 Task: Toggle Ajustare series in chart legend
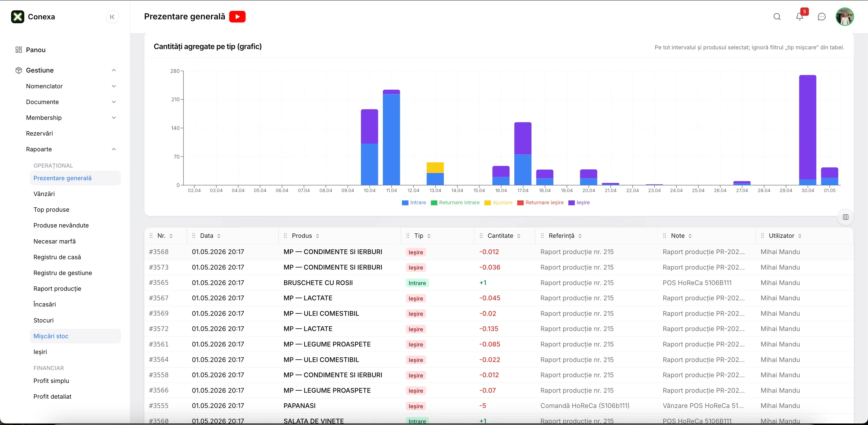coord(498,203)
